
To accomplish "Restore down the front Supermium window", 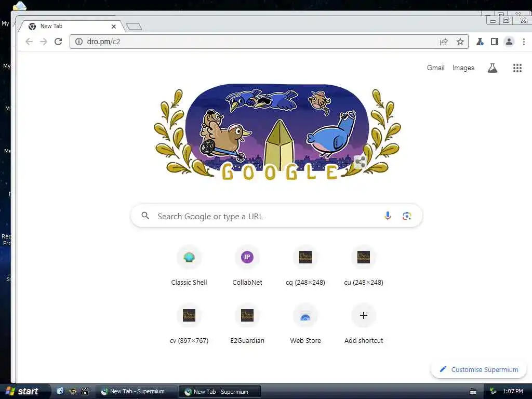I will pos(506,21).
